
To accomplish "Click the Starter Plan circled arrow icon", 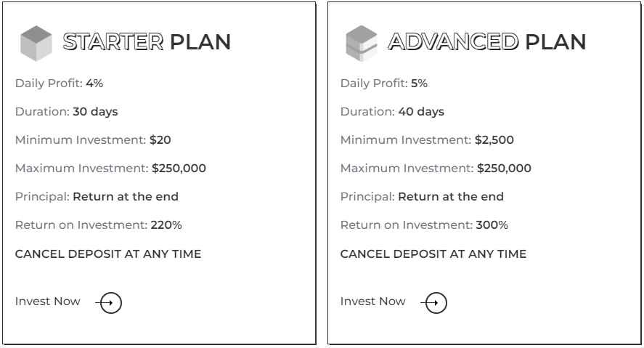I will coord(109,303).
